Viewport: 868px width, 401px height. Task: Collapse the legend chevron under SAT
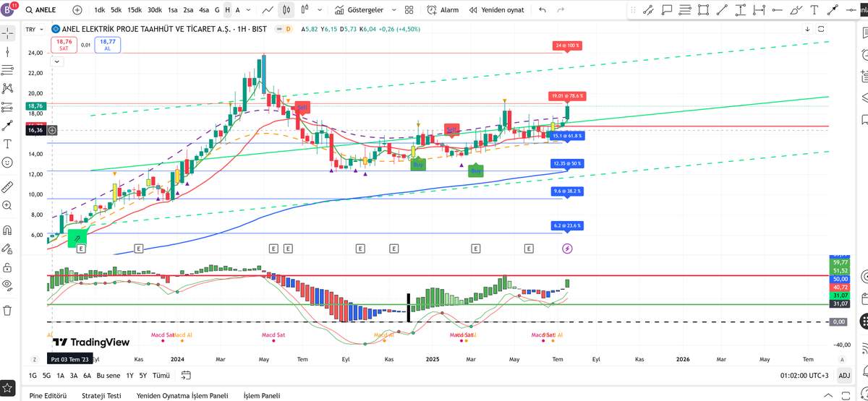click(57, 62)
